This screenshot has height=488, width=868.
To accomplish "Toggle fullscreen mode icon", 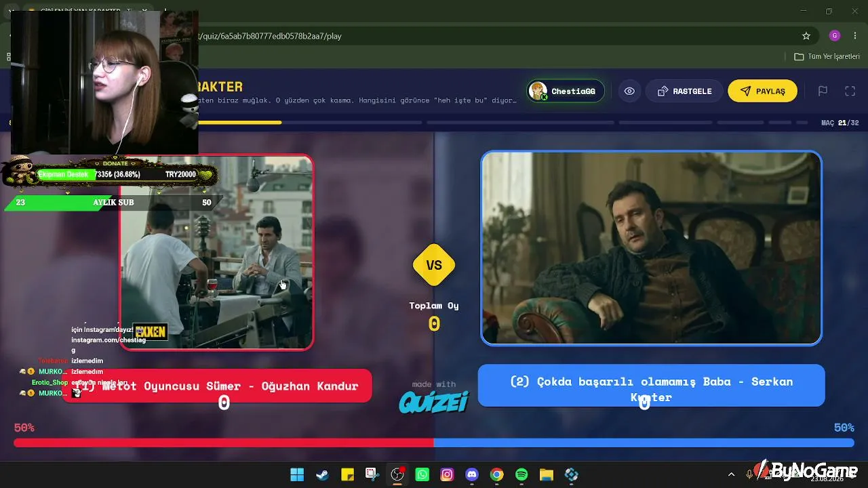I will (850, 91).
